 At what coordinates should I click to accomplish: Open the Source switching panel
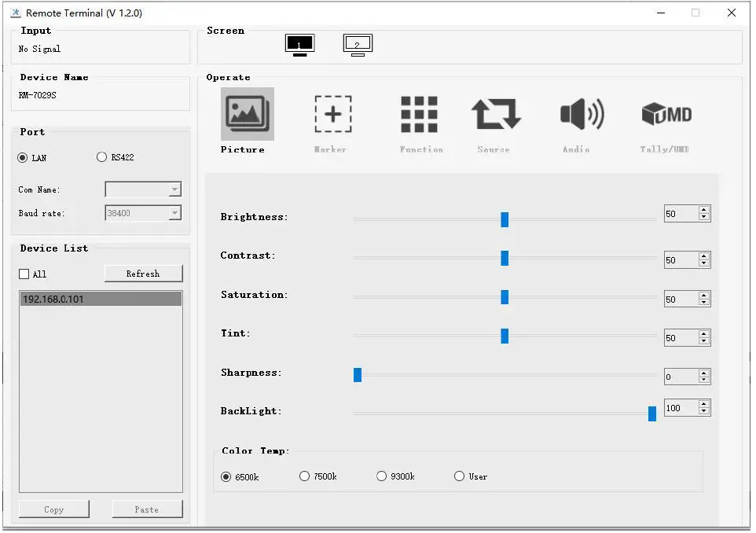(496, 114)
